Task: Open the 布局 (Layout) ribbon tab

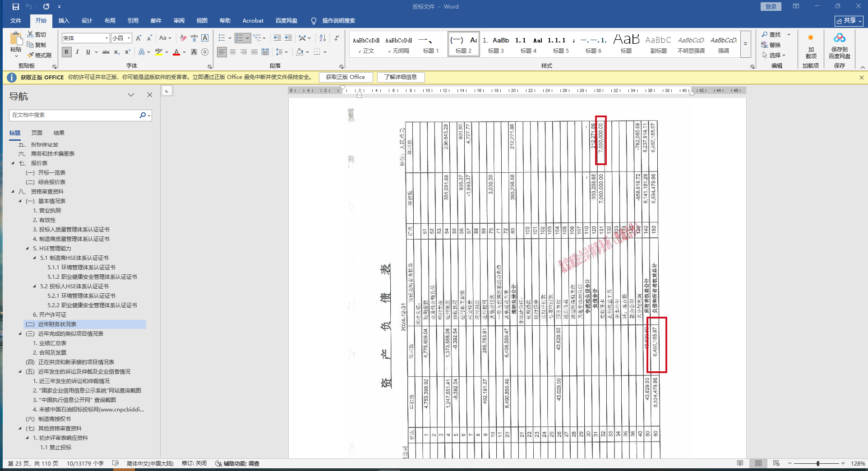Action: tap(110, 21)
